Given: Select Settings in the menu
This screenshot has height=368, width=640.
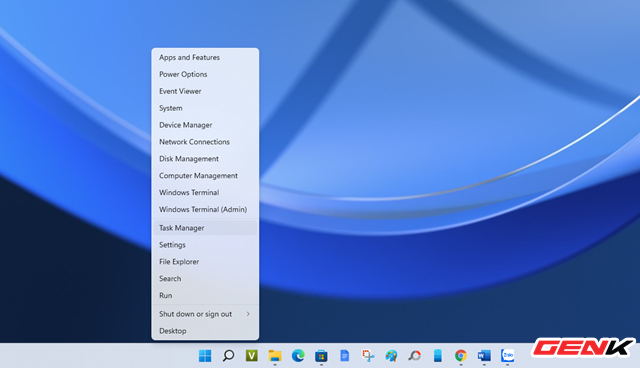Looking at the screenshot, I should tap(205, 245).
